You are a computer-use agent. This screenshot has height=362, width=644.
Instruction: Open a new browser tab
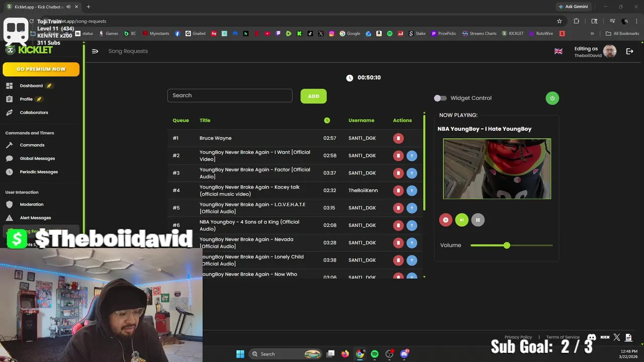(x=89, y=7)
